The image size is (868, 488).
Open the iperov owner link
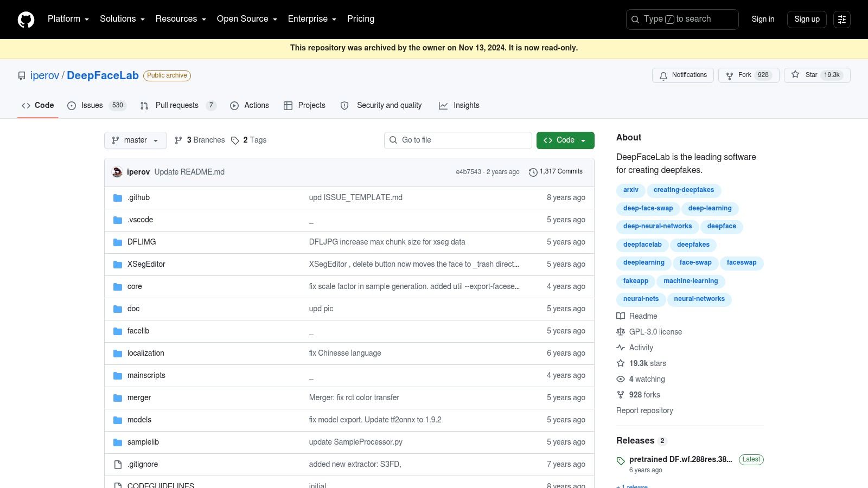click(x=44, y=75)
